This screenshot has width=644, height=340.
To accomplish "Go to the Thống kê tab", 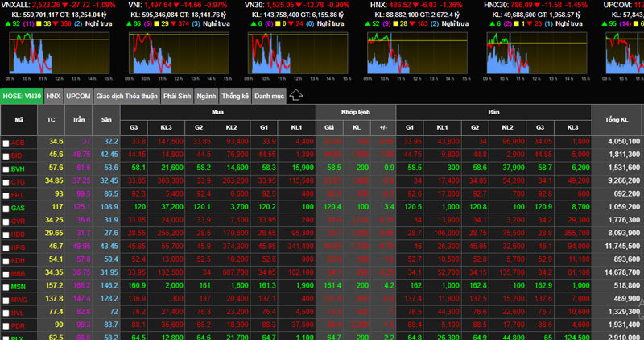I will click(234, 96).
